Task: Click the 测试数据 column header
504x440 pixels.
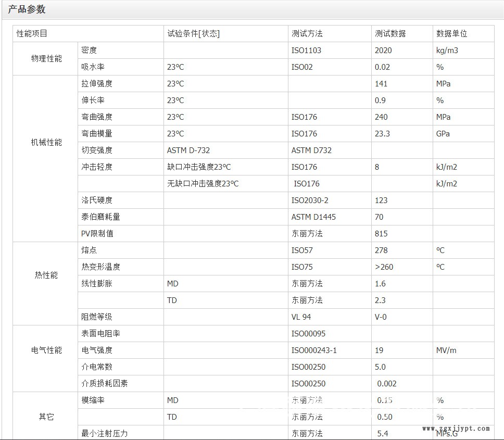Action: [x=390, y=34]
